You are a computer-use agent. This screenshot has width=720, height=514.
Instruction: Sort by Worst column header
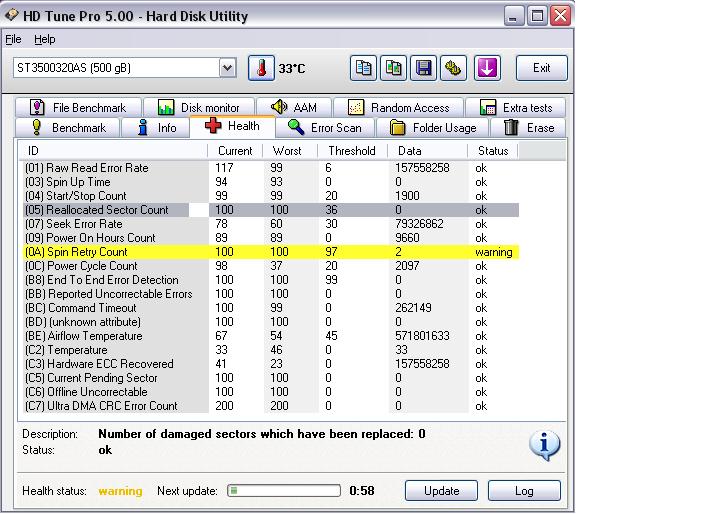[289, 151]
